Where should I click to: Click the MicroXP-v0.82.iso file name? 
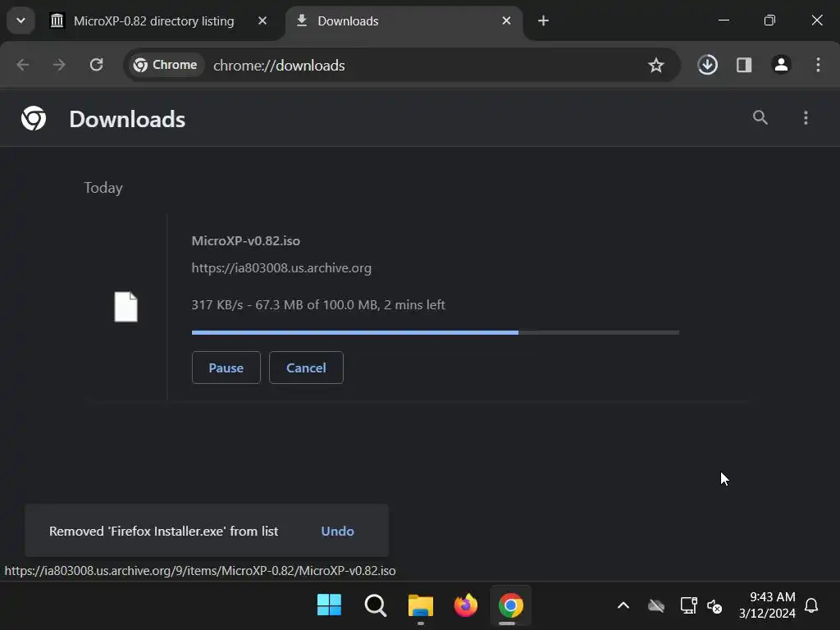click(x=246, y=240)
